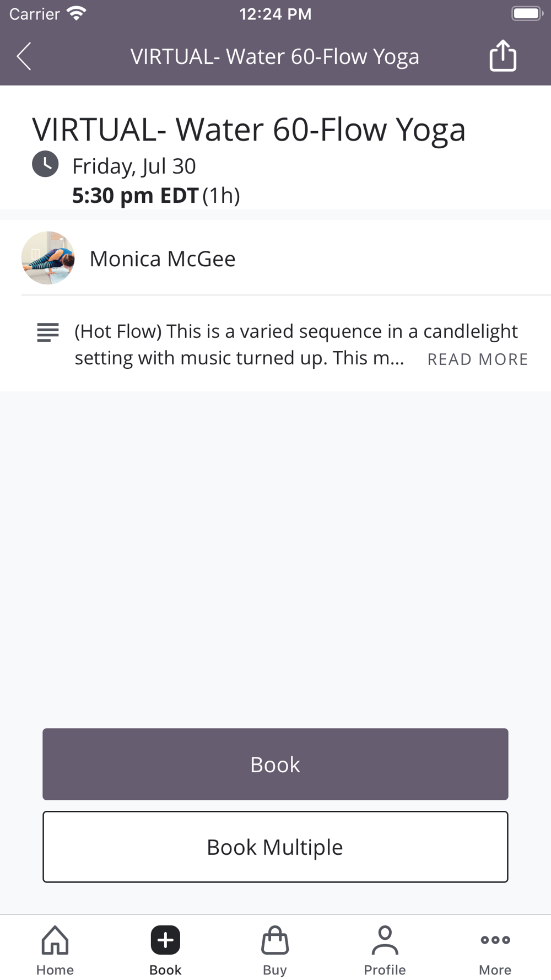Tap the Friday, Jul 30 date
The image size is (551, 980).
pyautogui.click(x=134, y=166)
